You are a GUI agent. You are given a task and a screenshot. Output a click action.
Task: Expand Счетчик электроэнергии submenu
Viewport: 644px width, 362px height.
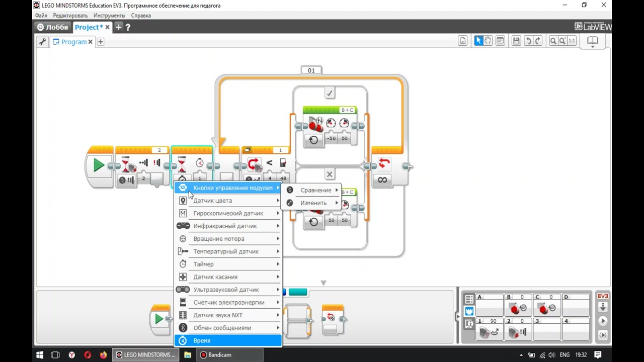point(228,302)
